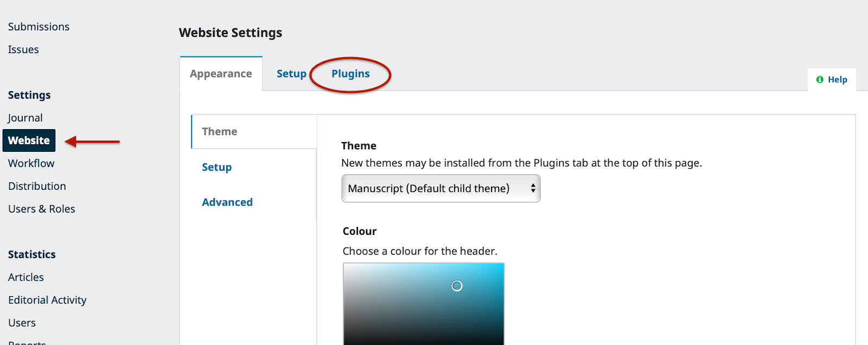The image size is (868, 345).
Task: Click the Help info icon
Action: 820,80
